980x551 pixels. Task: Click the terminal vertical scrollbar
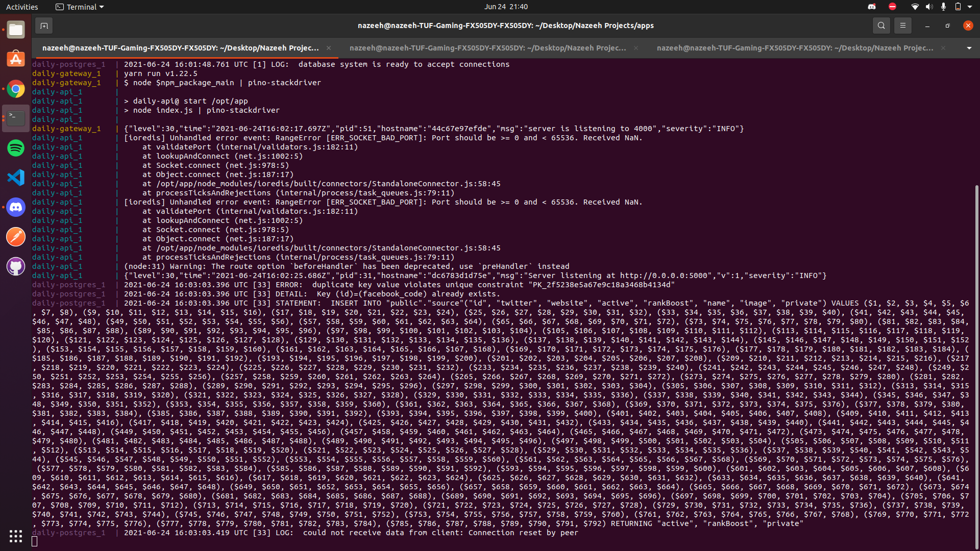[976, 357]
